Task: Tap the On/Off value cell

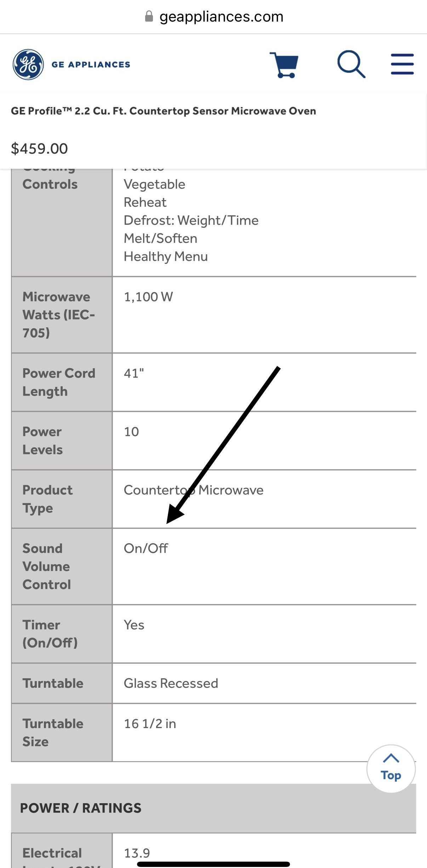Action: (x=264, y=566)
